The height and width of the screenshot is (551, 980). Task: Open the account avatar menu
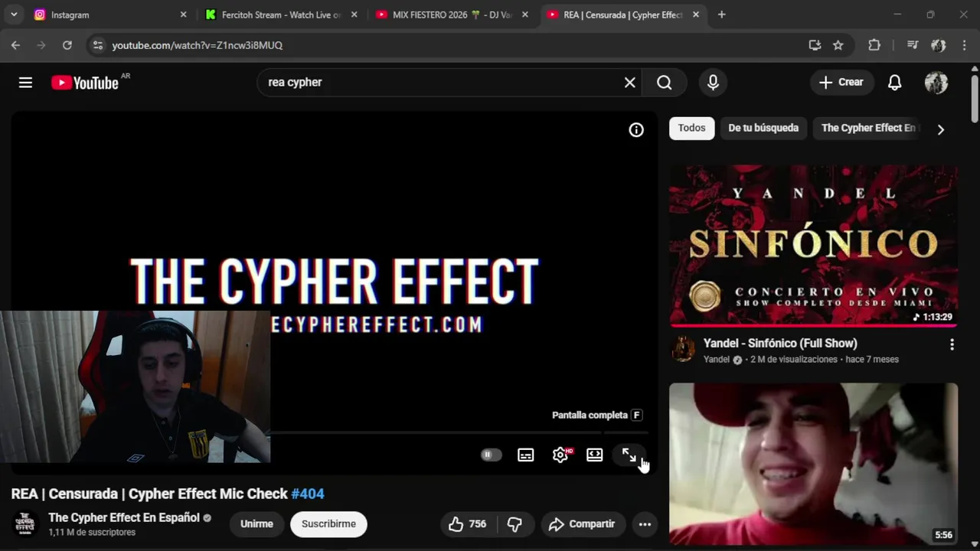[x=936, y=83]
